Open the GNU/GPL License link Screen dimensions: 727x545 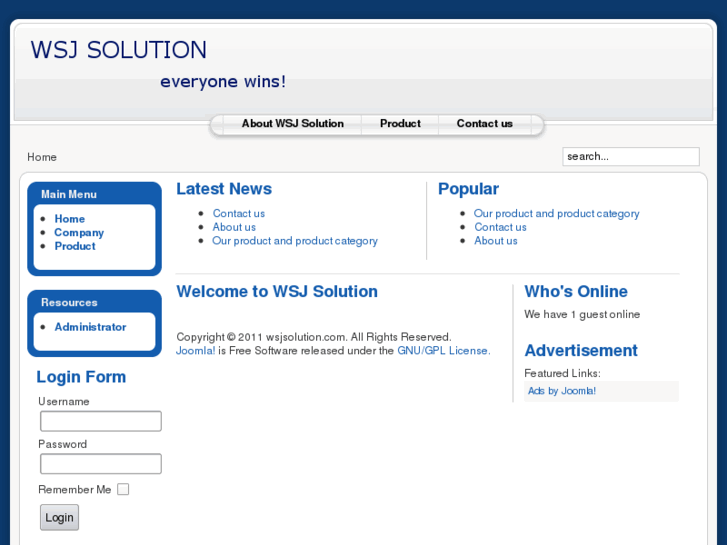pos(444,351)
